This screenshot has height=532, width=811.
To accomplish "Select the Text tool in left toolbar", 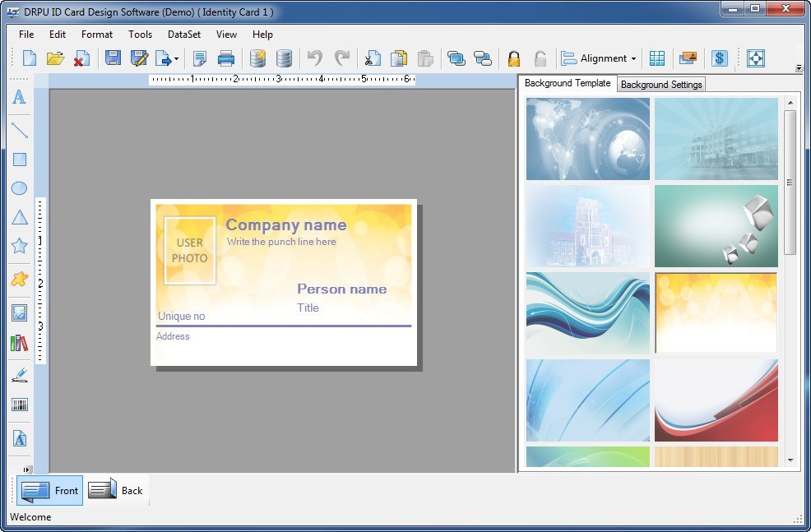I will pos(19,97).
